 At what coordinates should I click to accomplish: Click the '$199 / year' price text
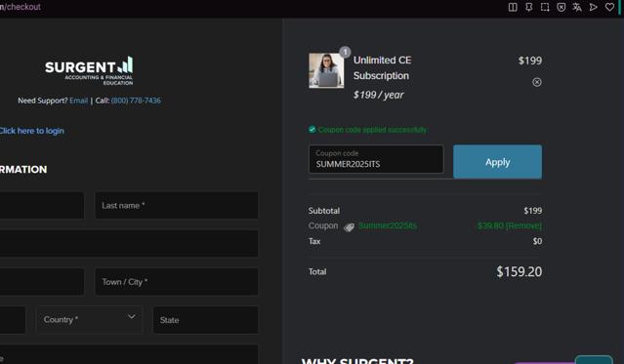coord(378,95)
